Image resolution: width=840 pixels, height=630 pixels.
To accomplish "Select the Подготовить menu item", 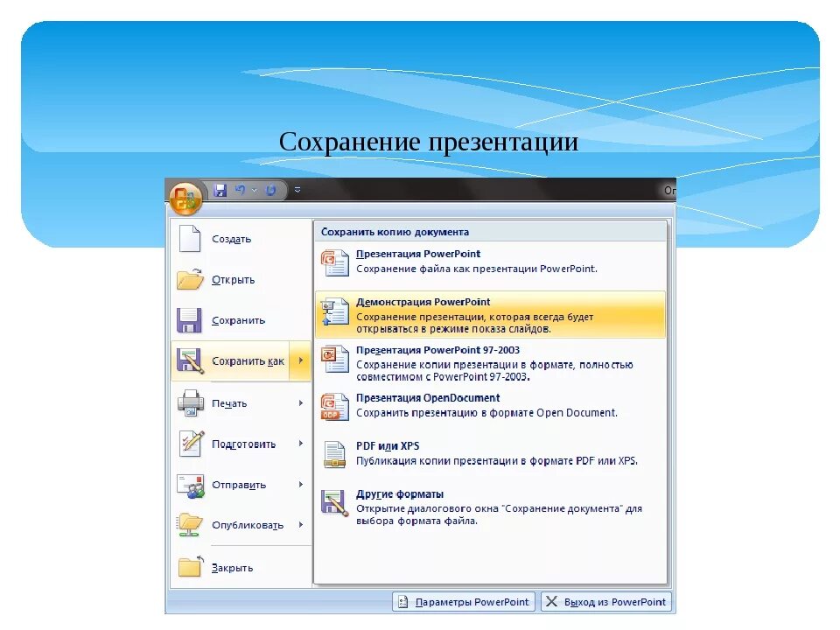I will click(241, 444).
